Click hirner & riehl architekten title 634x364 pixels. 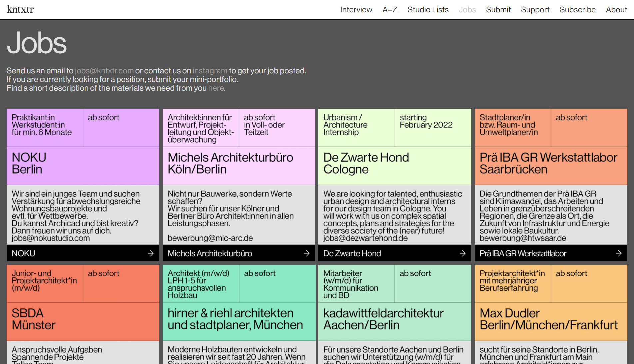(235, 319)
